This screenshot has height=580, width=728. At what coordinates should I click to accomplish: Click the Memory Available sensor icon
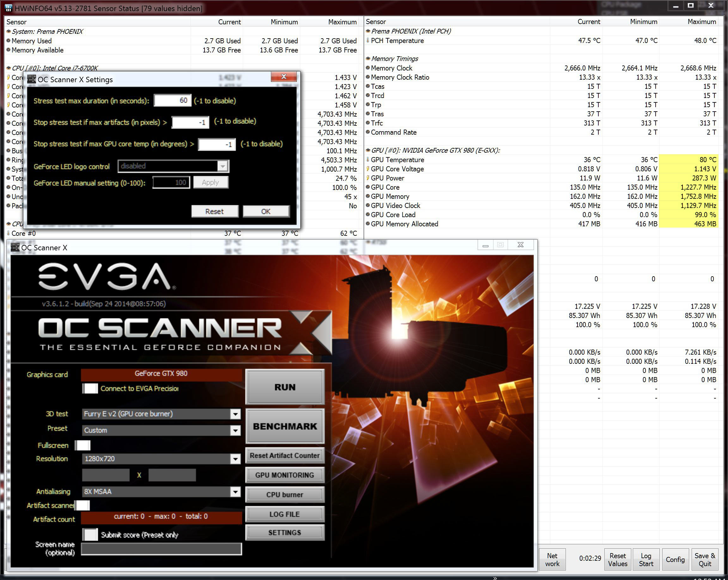click(x=8, y=50)
